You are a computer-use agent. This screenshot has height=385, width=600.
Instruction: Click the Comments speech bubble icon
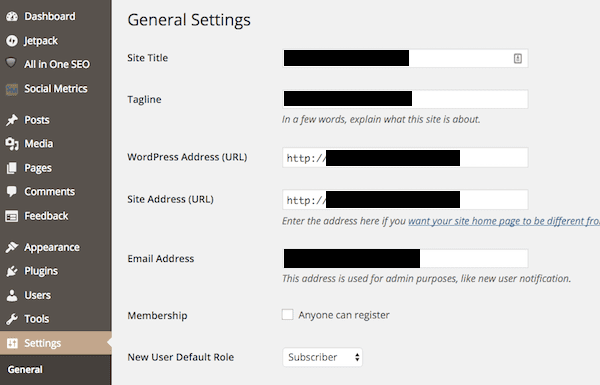(12, 191)
